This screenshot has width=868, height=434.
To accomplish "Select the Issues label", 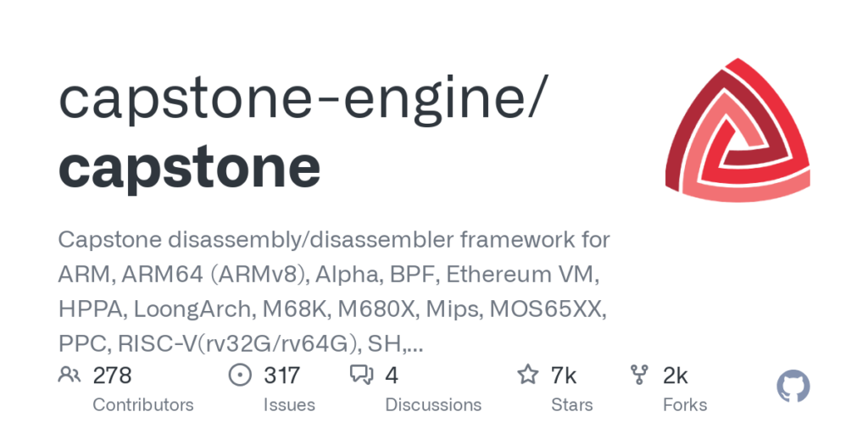I will pyautogui.click(x=288, y=405).
